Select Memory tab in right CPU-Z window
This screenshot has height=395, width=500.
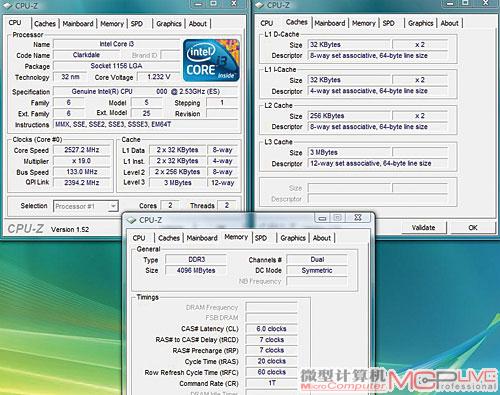(x=364, y=23)
